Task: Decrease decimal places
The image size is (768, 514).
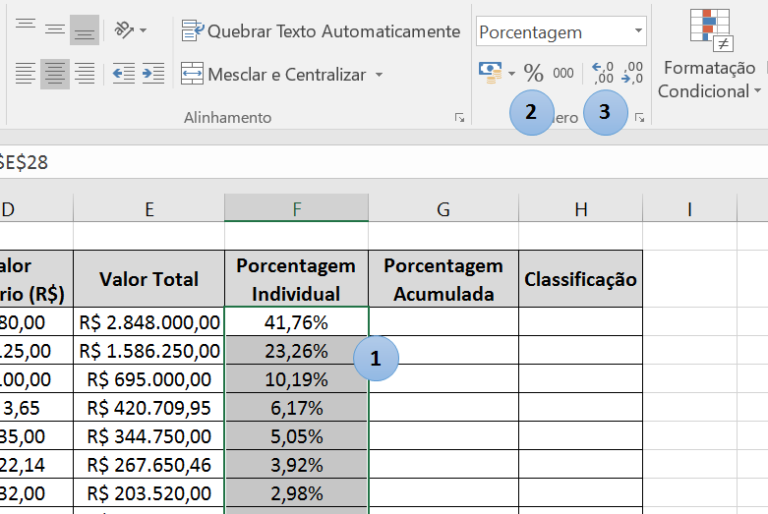Action: pyautogui.click(x=632, y=73)
